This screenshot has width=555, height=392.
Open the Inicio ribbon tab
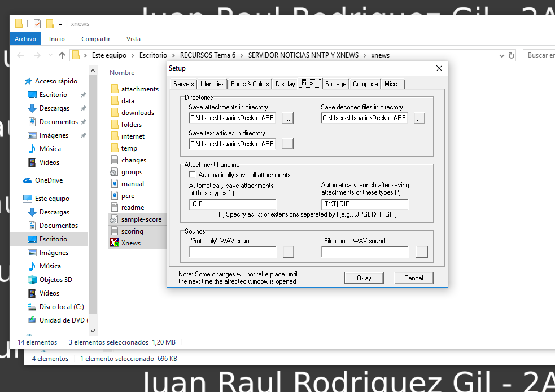(57, 39)
